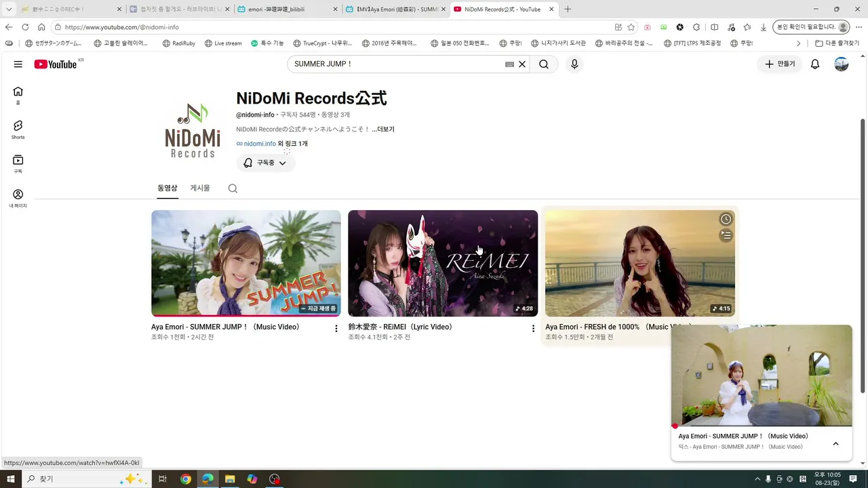Open the tab list dropdown arrow
The width and height of the screenshot is (868, 488).
click(9, 9)
